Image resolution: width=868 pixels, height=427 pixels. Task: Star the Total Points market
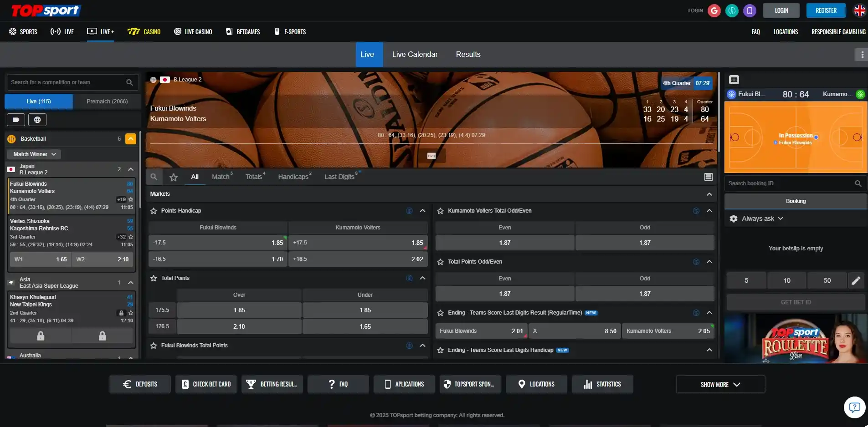[x=154, y=278]
